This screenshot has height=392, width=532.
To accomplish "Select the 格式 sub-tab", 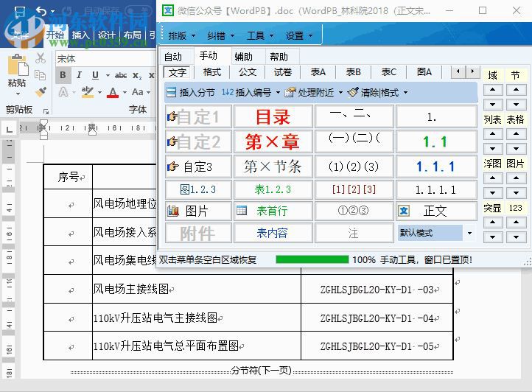I will point(212,72).
